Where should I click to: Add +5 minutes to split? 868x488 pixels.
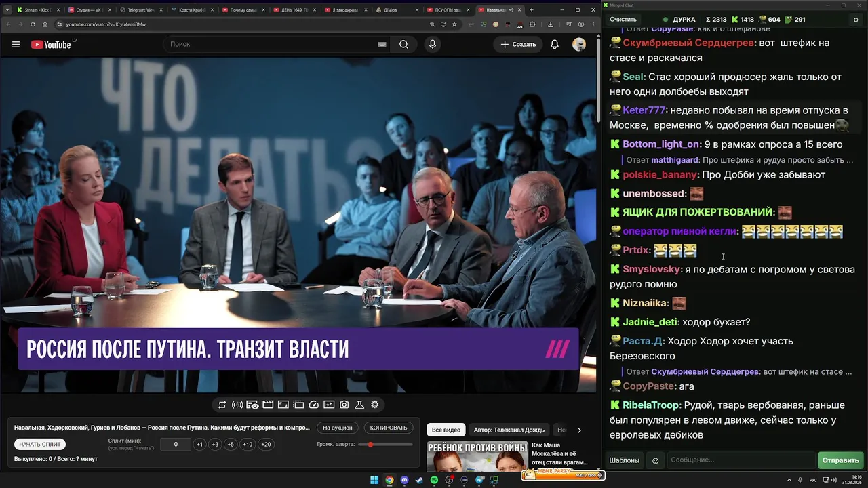[231, 445]
